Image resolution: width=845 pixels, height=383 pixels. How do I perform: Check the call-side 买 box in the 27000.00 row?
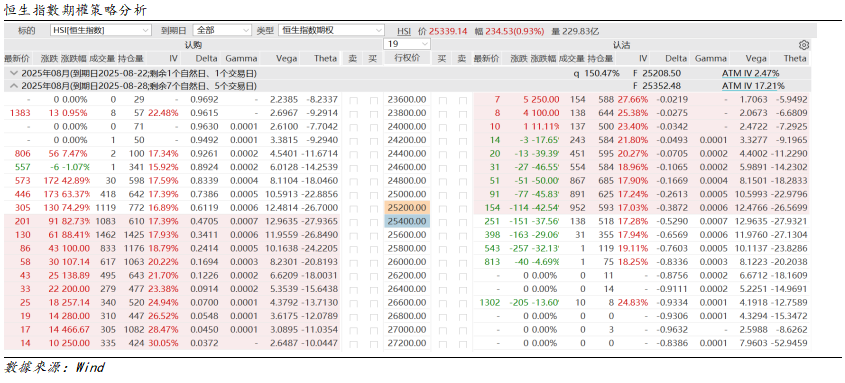(373, 330)
